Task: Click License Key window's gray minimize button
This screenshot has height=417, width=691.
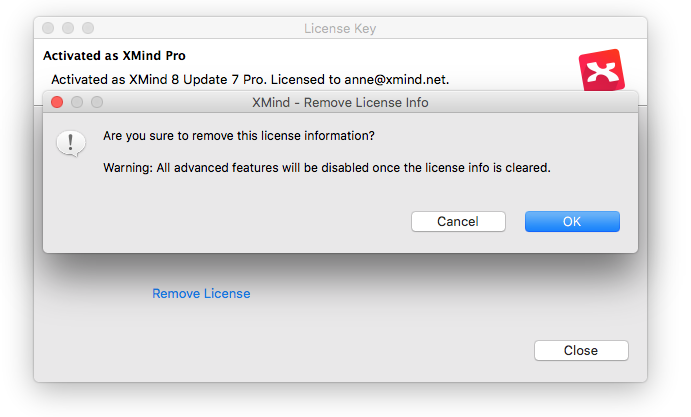Action: [x=68, y=28]
